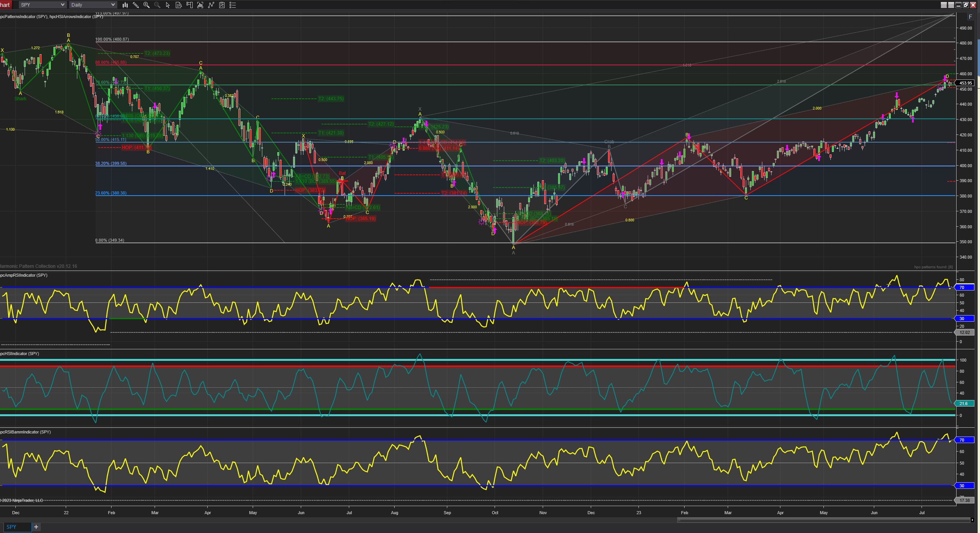Select the drawing tools pencil icon
Screen dimensions: 980x533
click(x=136, y=5)
